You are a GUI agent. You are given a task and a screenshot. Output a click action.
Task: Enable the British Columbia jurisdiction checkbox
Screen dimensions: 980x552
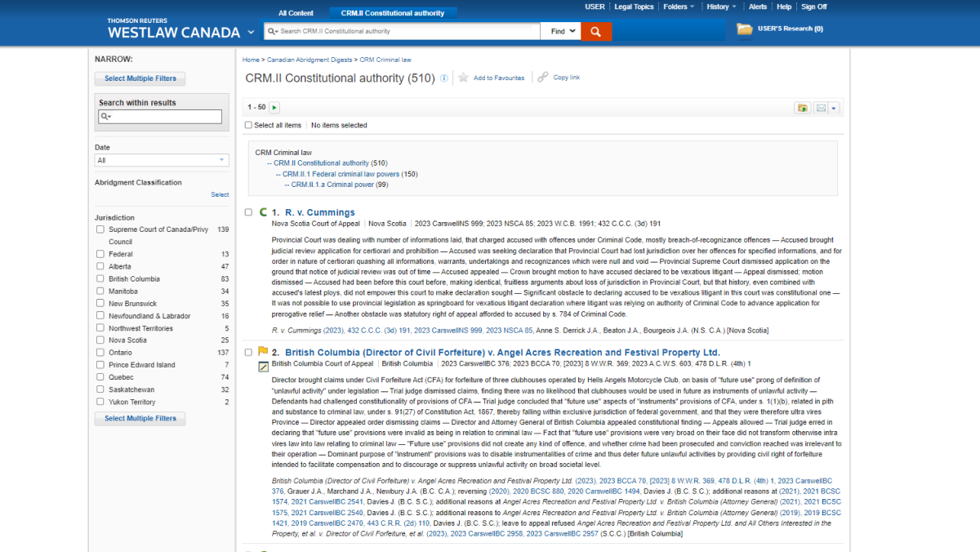[x=100, y=278]
